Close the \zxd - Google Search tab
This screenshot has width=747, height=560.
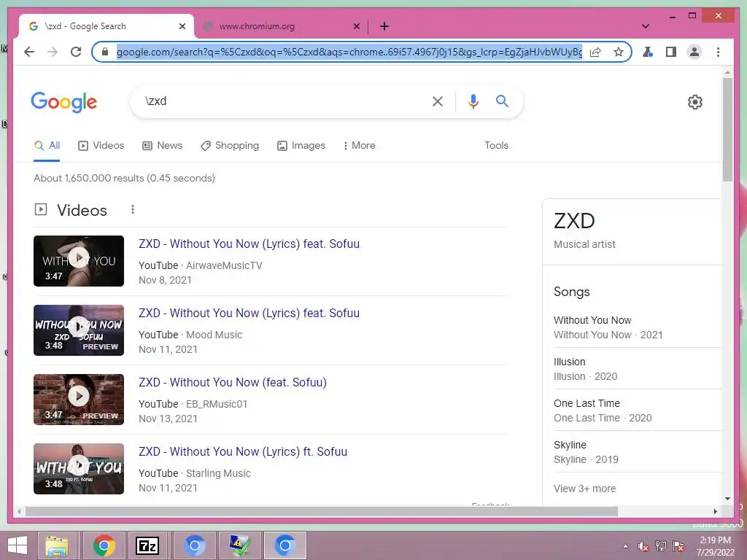click(182, 26)
